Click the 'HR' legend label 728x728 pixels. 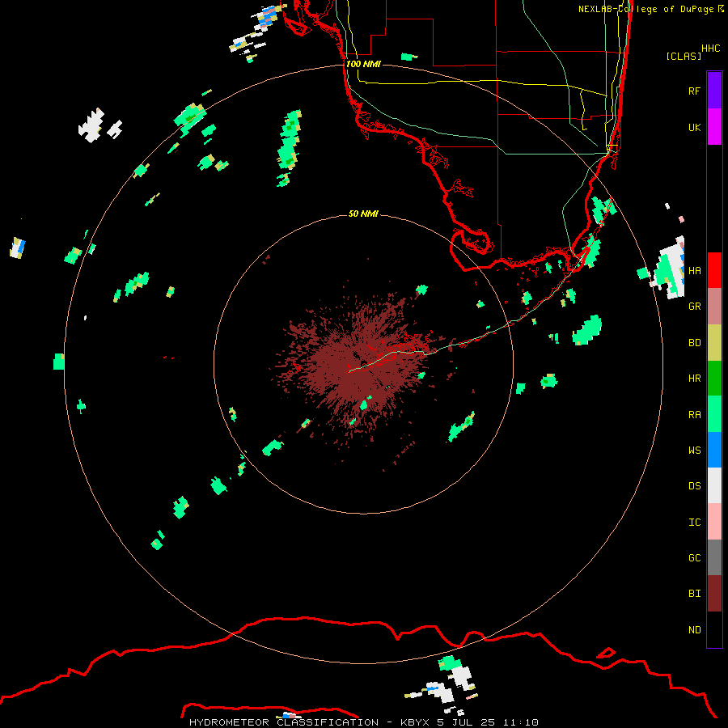[x=694, y=379]
